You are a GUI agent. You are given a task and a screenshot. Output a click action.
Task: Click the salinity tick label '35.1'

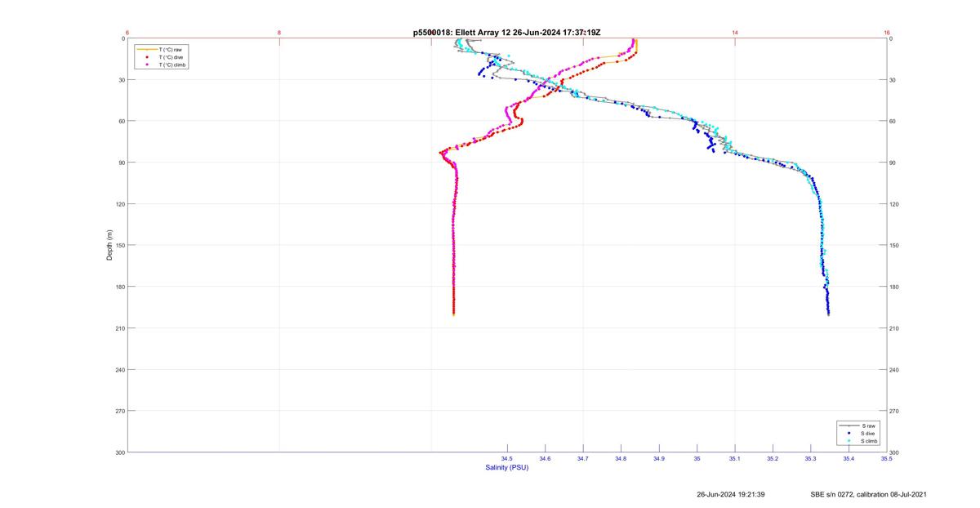pos(735,459)
